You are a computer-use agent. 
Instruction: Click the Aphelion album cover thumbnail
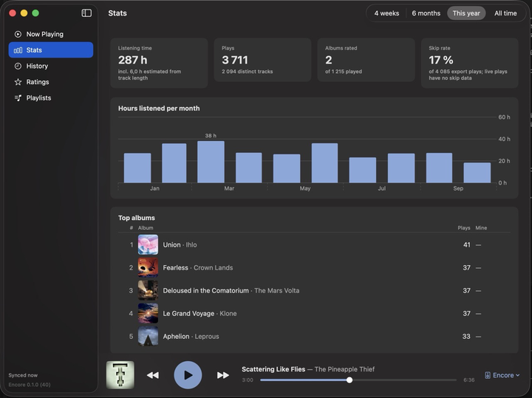coord(148,336)
